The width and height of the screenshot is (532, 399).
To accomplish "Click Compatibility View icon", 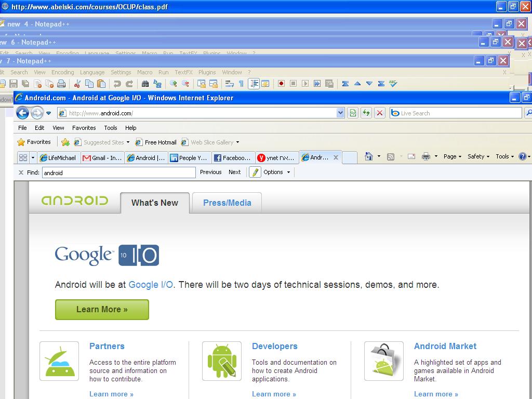I will point(353,113).
